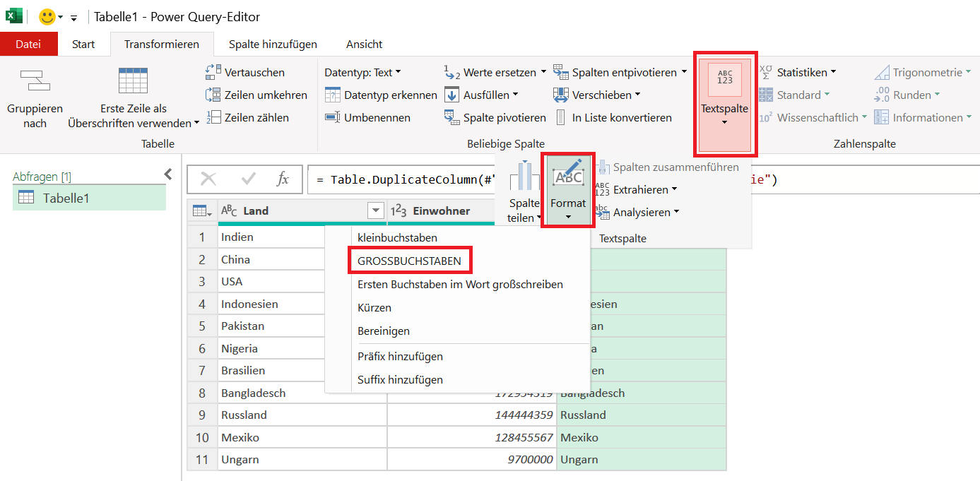
Task: Open the Datei tab
Action: (x=28, y=44)
